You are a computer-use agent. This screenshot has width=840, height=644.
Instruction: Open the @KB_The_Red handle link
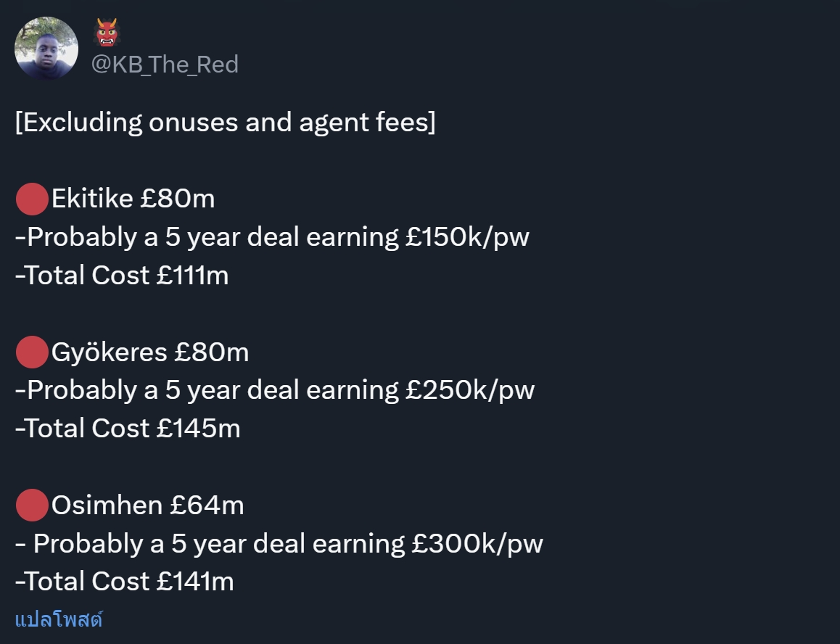tap(165, 65)
